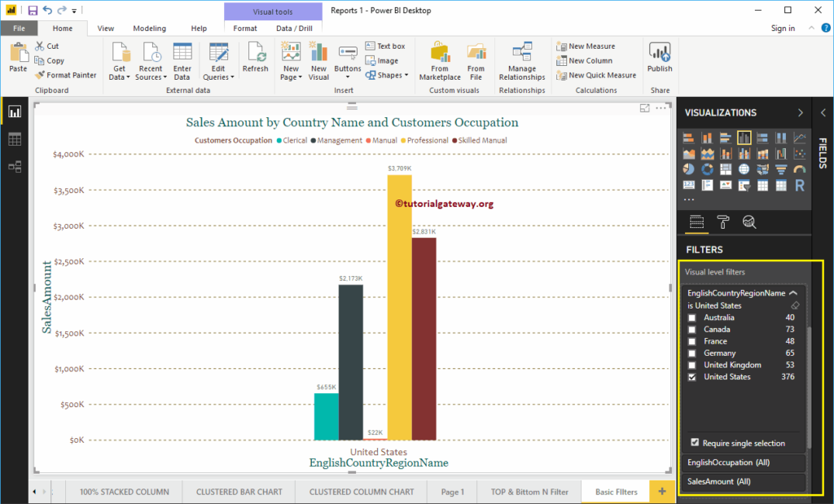Undo the last action
834x504 pixels.
pos(47,10)
